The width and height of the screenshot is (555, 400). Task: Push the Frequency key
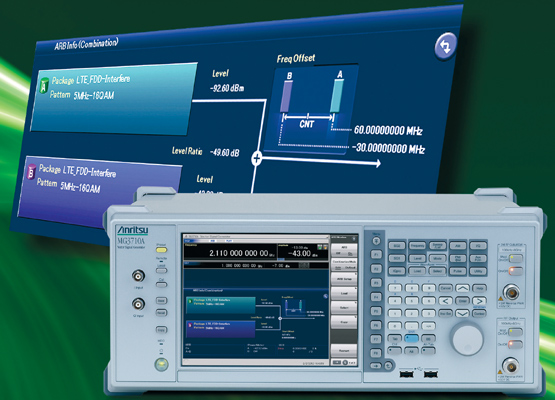pos(417,245)
